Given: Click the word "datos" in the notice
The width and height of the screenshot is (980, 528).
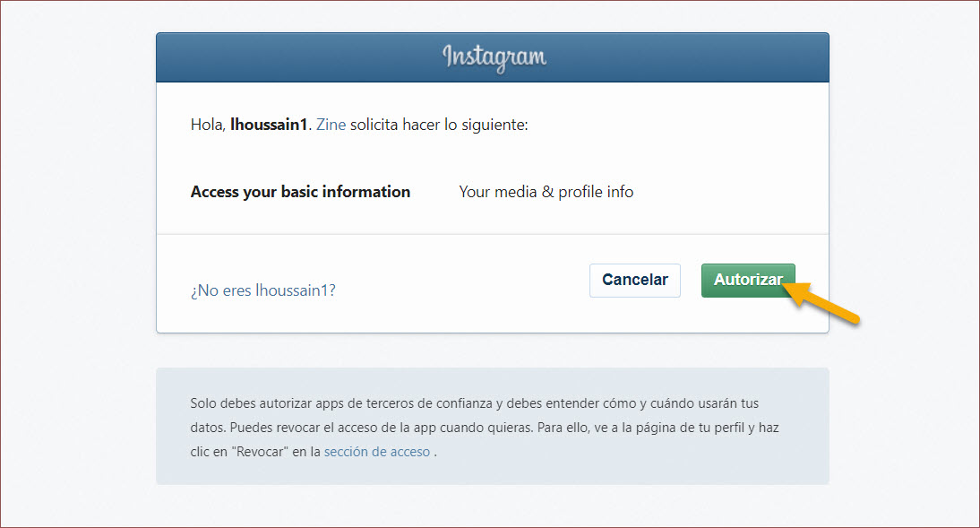Looking at the screenshot, I should tap(208, 428).
